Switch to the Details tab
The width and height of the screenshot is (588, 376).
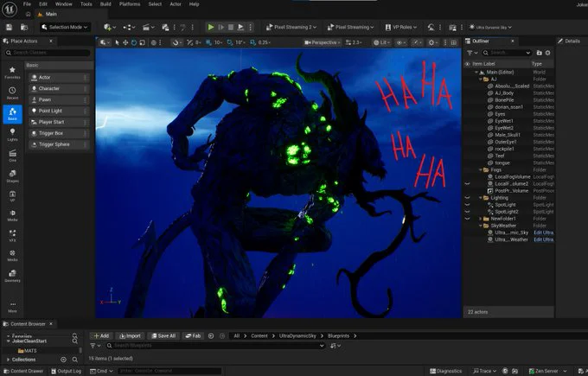pyautogui.click(x=568, y=41)
